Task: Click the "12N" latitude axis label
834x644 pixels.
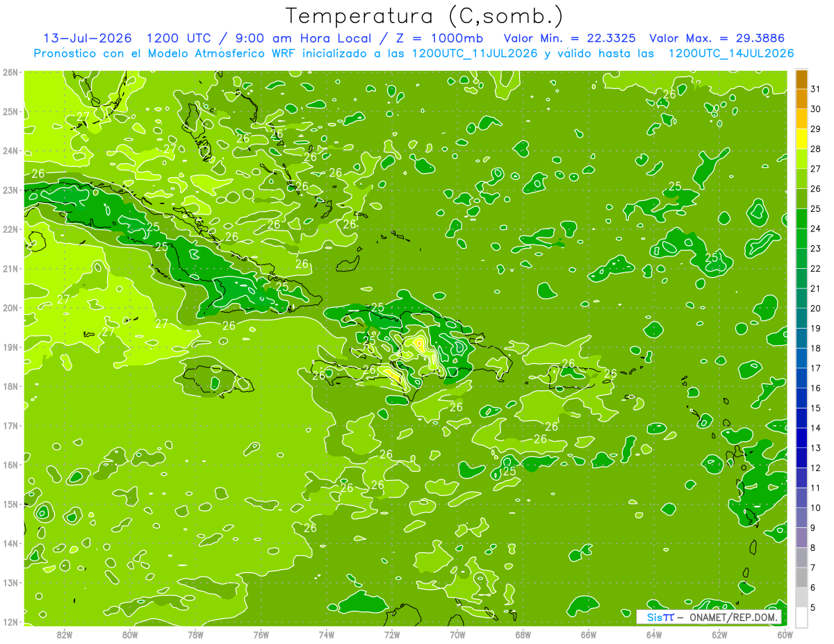Action: [10, 622]
